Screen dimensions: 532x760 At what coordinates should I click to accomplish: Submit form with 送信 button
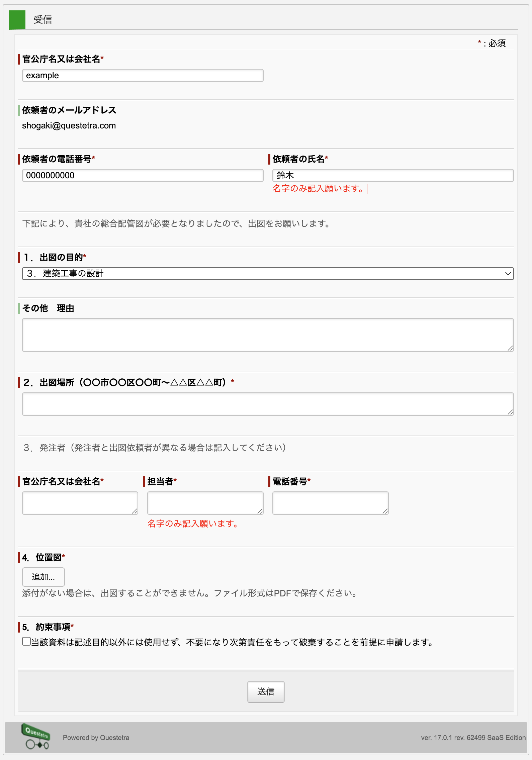click(266, 691)
